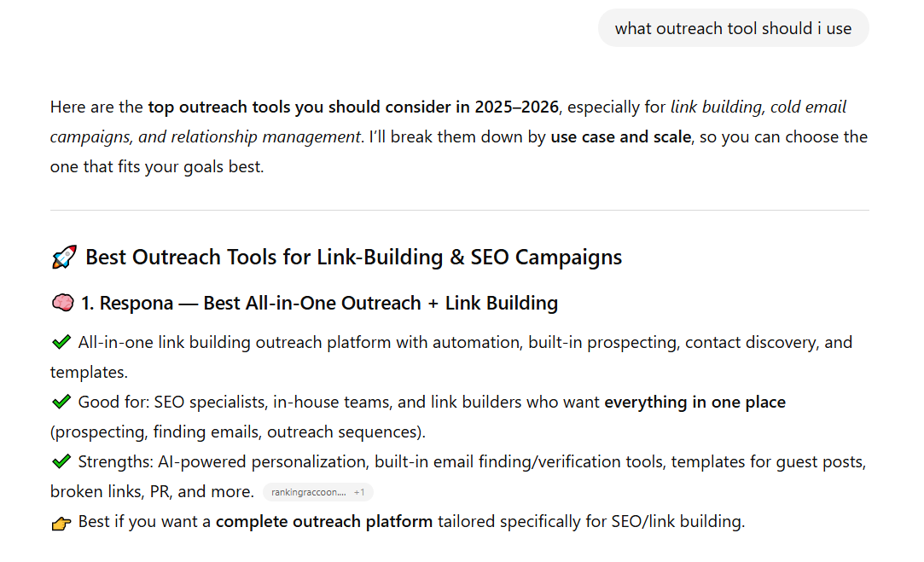Click the '(prospecting, finding emails, outreach sequences)' text
924x562 pixels.
(238, 432)
